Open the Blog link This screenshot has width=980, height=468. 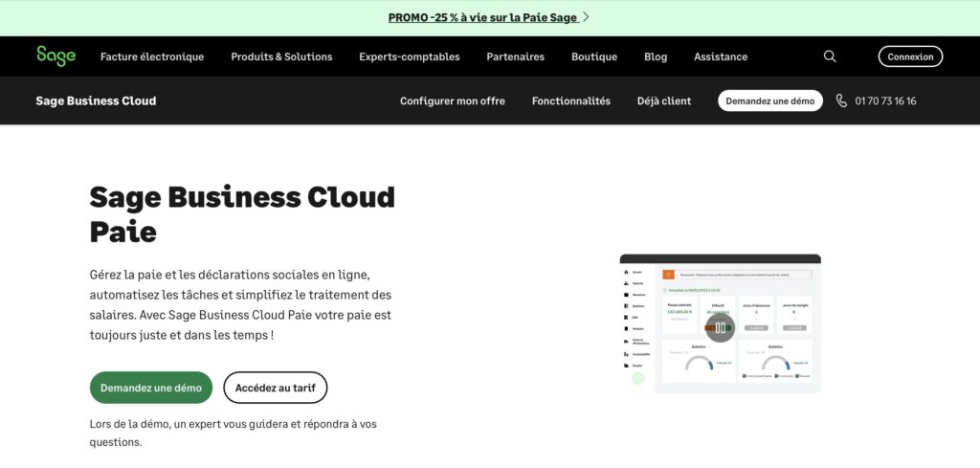(x=656, y=56)
